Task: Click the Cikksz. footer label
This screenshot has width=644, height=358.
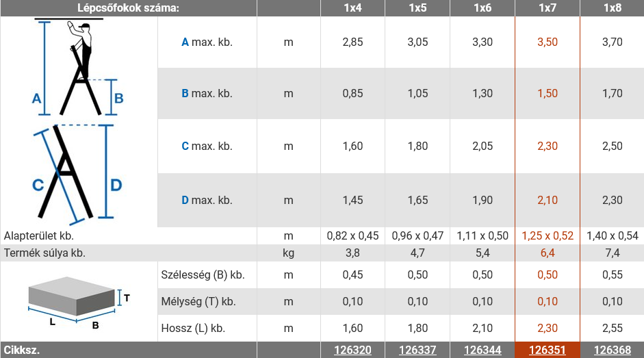Action: [x=22, y=350]
